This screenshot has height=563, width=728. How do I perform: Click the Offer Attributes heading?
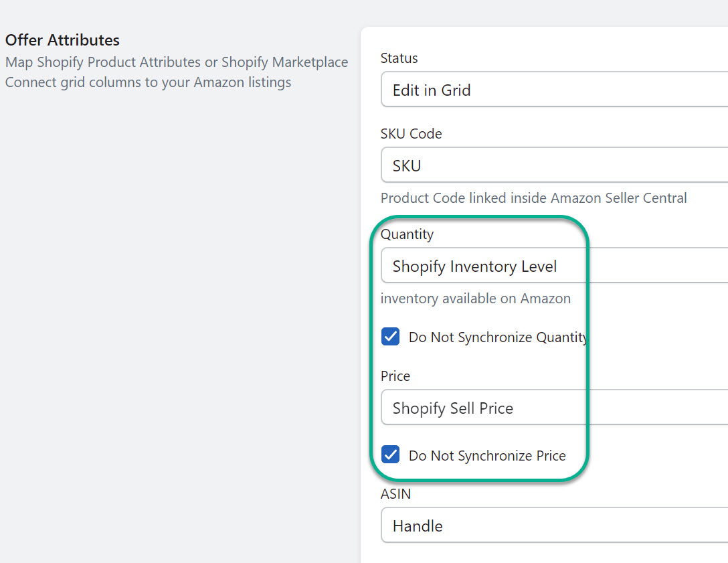point(62,39)
